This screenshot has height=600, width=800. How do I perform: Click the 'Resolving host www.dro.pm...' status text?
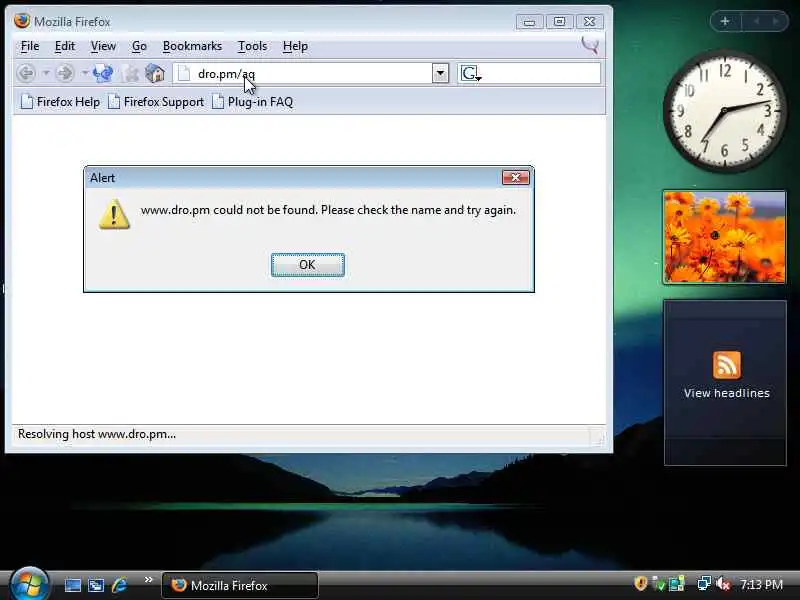(x=97, y=434)
